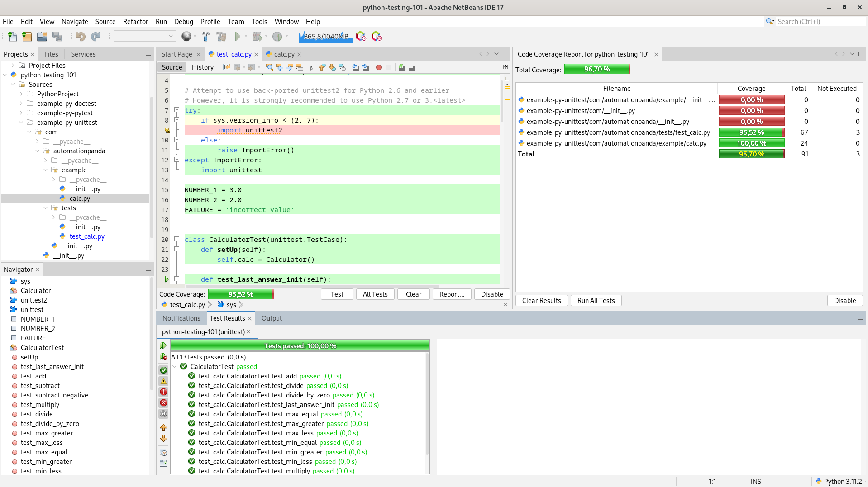Toggle Show Warning tests filter
868x487 pixels.
click(x=164, y=381)
